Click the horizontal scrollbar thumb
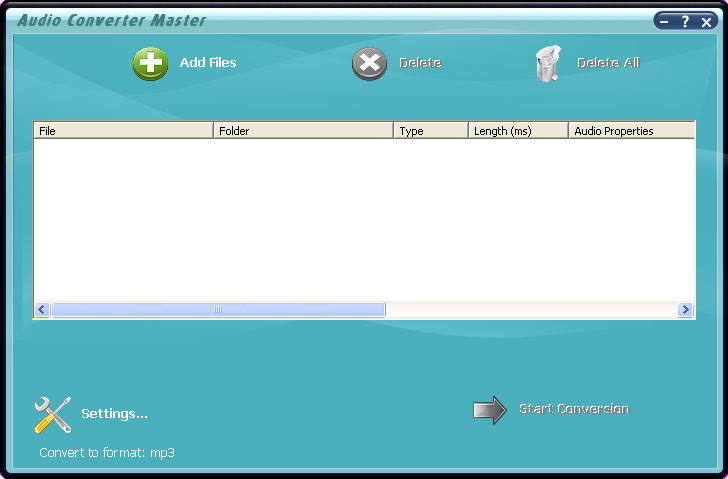Image resolution: width=728 pixels, height=479 pixels. click(218, 310)
